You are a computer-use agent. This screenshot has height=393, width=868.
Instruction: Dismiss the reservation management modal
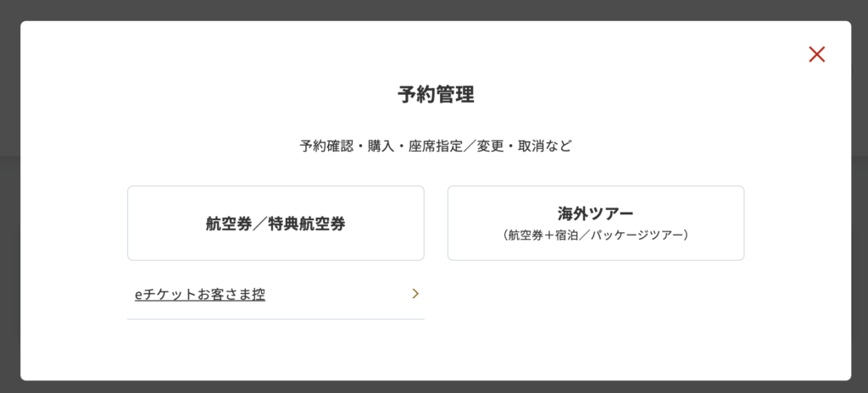(x=816, y=54)
